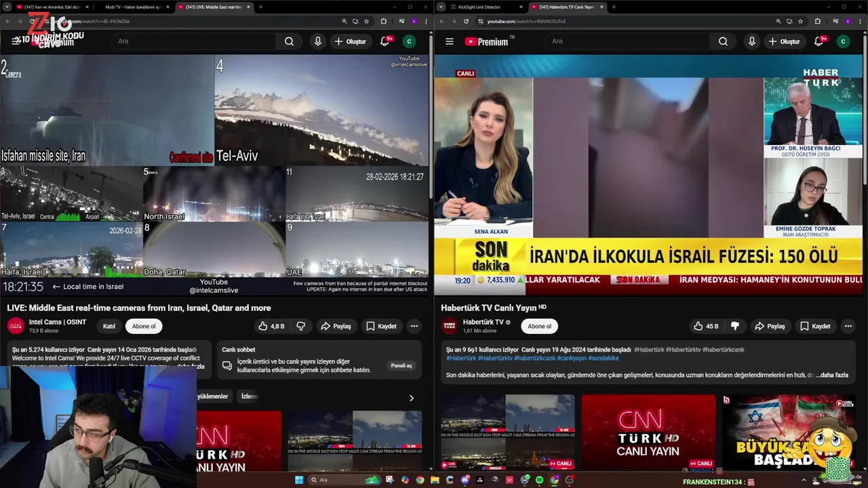Image resolution: width=868 pixels, height=488 pixels.
Task: Open CNN Türk HD Canlı Yayın thumbnail in right window
Action: pyautogui.click(x=648, y=432)
